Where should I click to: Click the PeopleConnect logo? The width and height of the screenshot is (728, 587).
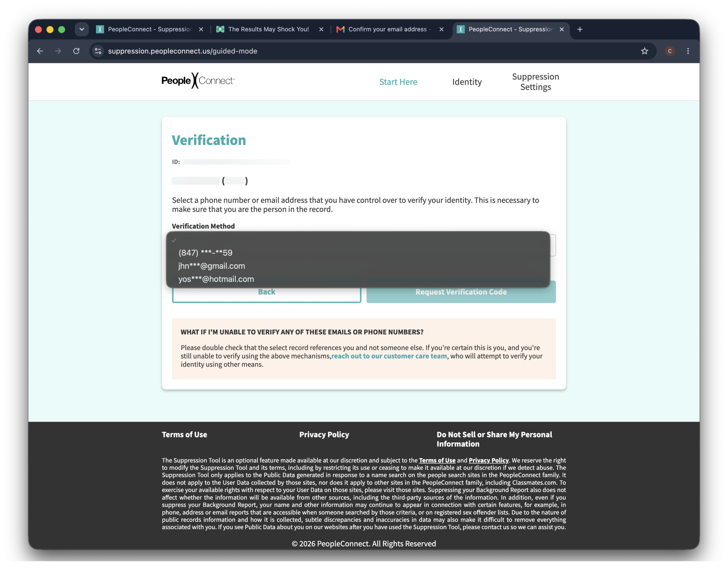[x=198, y=81]
